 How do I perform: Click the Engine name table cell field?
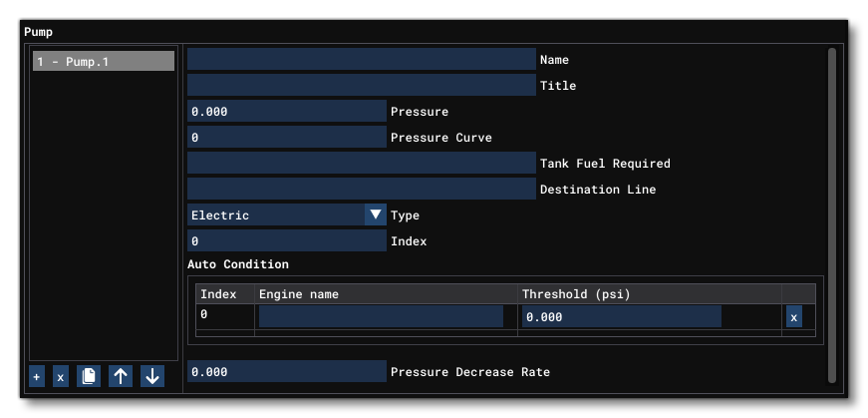click(x=381, y=317)
